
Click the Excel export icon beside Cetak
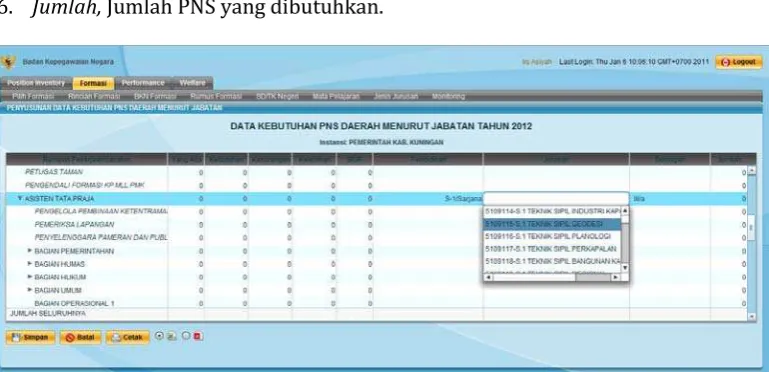[x=170, y=336]
